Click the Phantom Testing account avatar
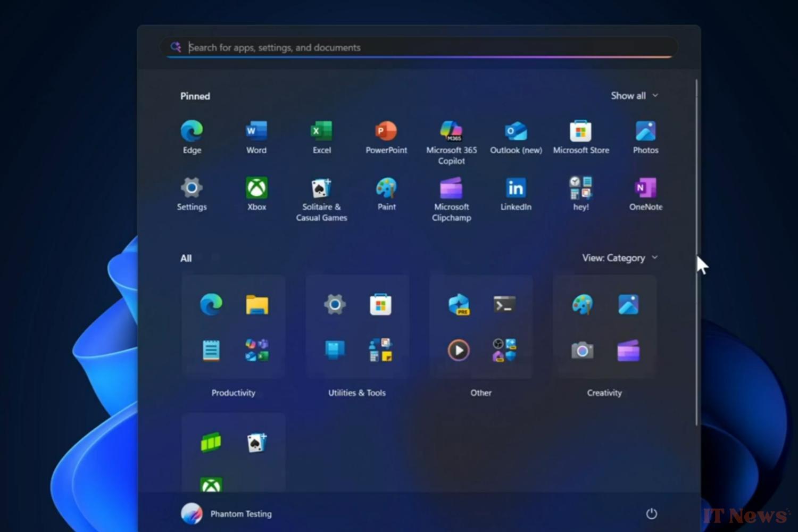This screenshot has height=532, width=798. tap(192, 514)
